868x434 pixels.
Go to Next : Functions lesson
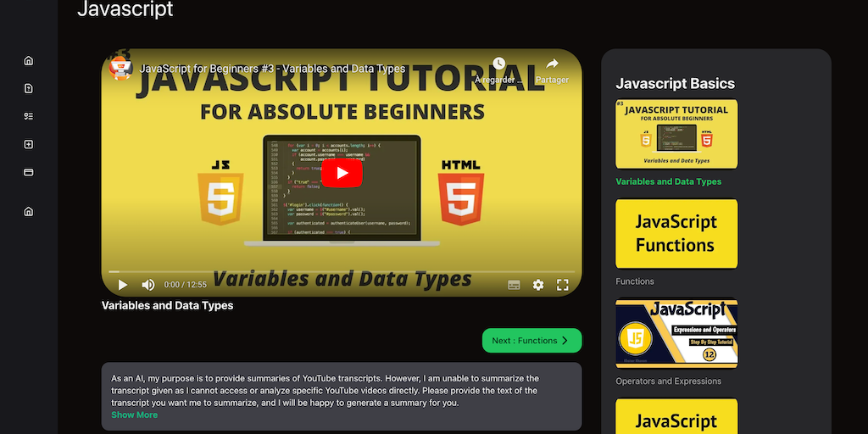(x=532, y=341)
